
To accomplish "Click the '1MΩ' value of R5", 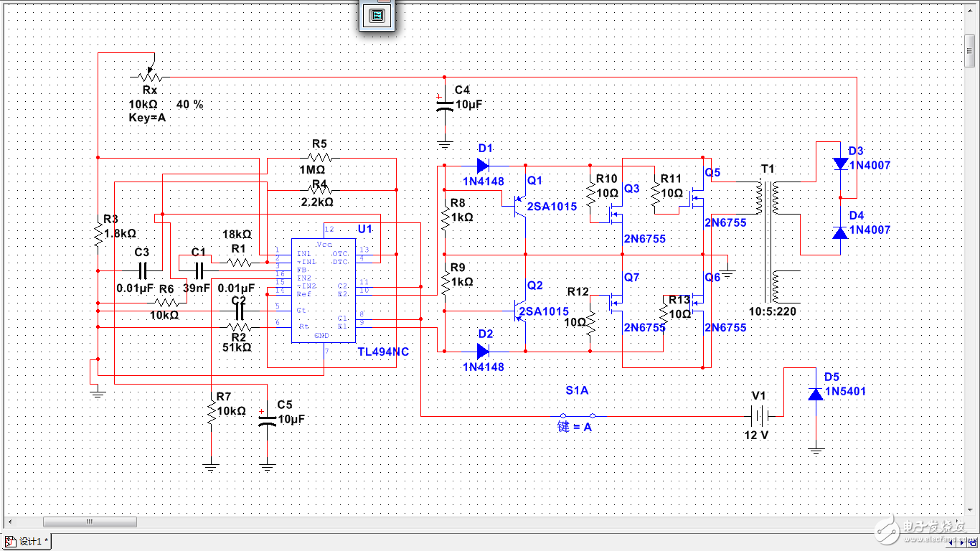I will [312, 170].
